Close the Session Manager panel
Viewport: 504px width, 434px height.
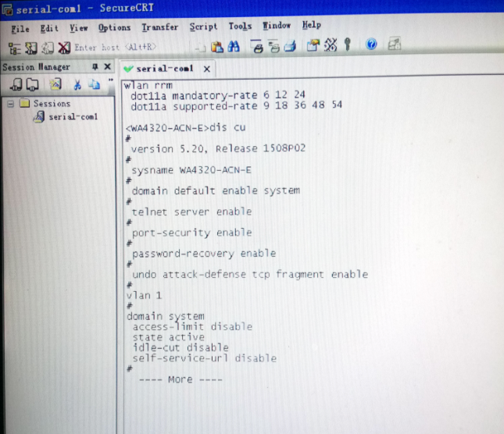click(x=107, y=66)
